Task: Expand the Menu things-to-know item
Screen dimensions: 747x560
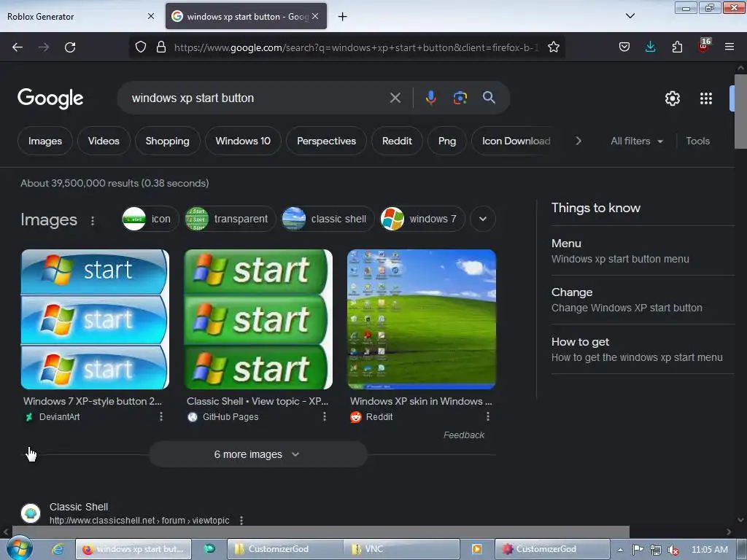Action: 643,251
